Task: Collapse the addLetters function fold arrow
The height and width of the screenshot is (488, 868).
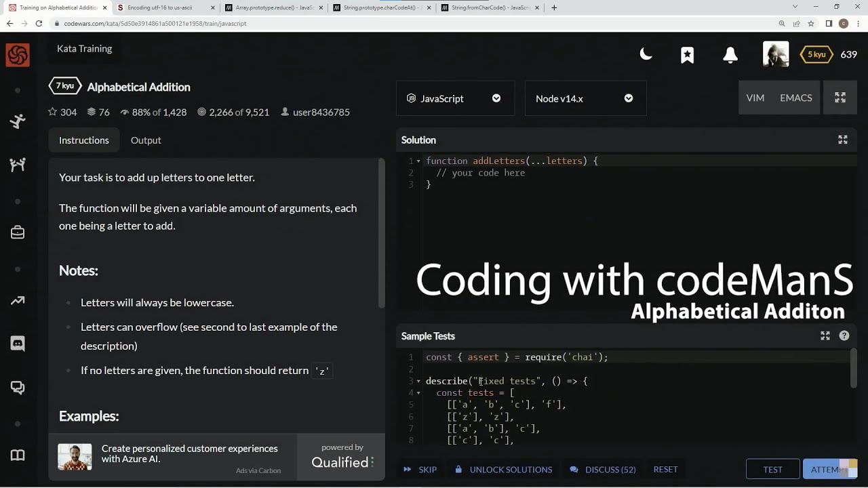Action: tap(418, 161)
